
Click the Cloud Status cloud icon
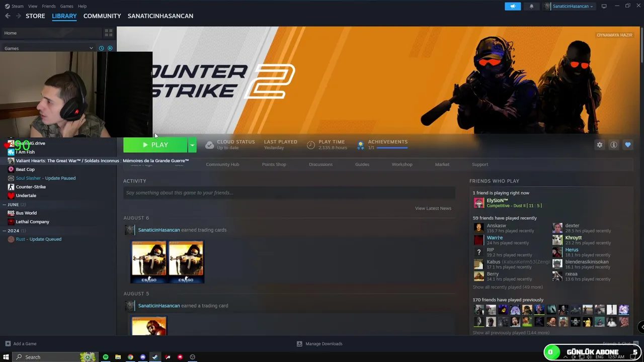209,145
